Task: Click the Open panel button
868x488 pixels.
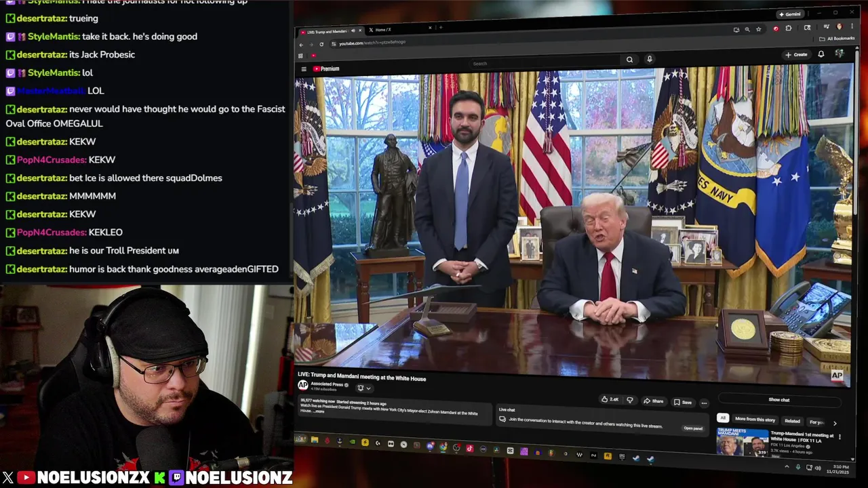Action: coord(693,428)
